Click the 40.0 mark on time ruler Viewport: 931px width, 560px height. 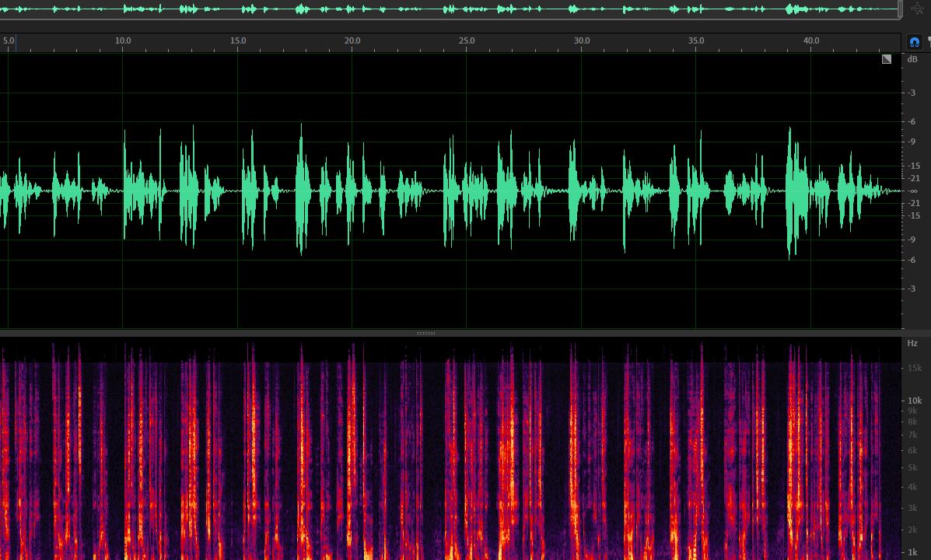coord(811,40)
